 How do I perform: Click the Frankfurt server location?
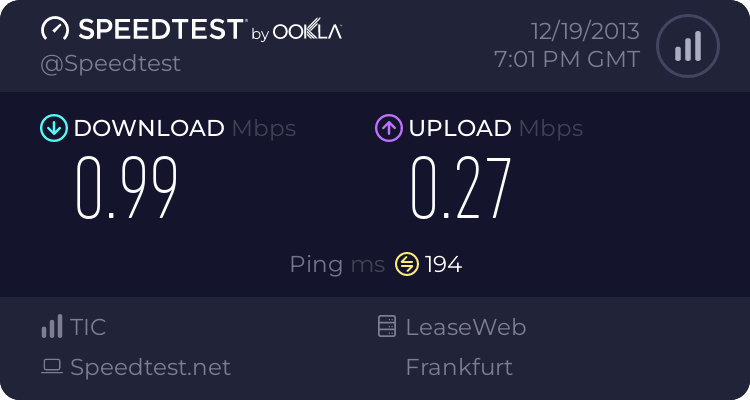point(459,368)
